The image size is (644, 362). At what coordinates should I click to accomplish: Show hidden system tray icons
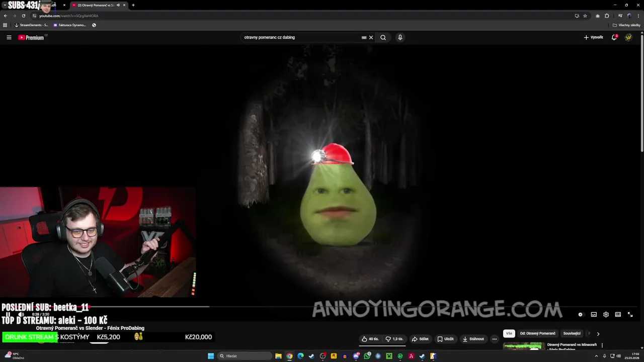coord(597,356)
